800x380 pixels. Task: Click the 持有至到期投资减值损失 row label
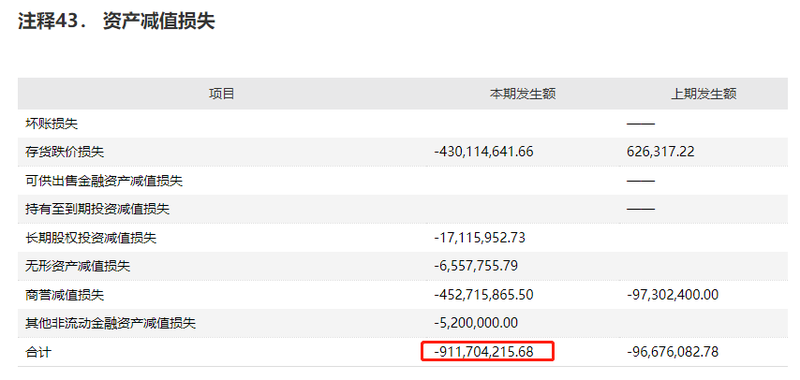[97, 209]
